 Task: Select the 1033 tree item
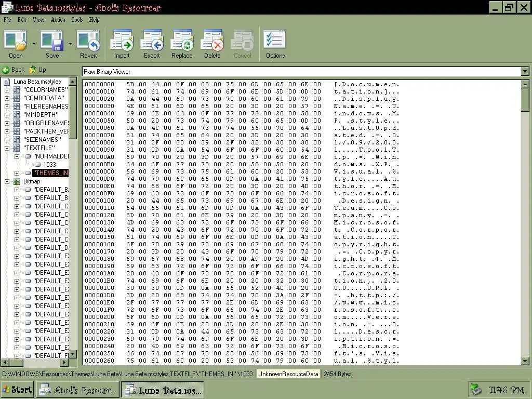pyautogui.click(x=49, y=165)
